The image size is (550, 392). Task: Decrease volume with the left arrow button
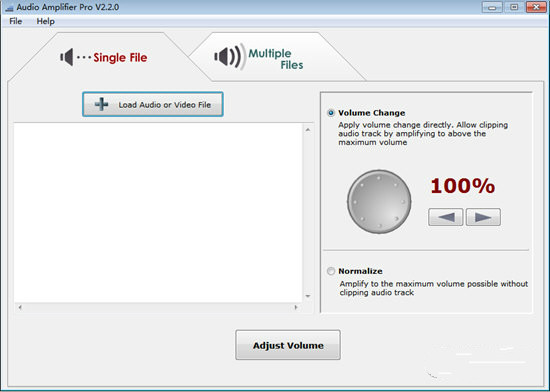tap(445, 217)
